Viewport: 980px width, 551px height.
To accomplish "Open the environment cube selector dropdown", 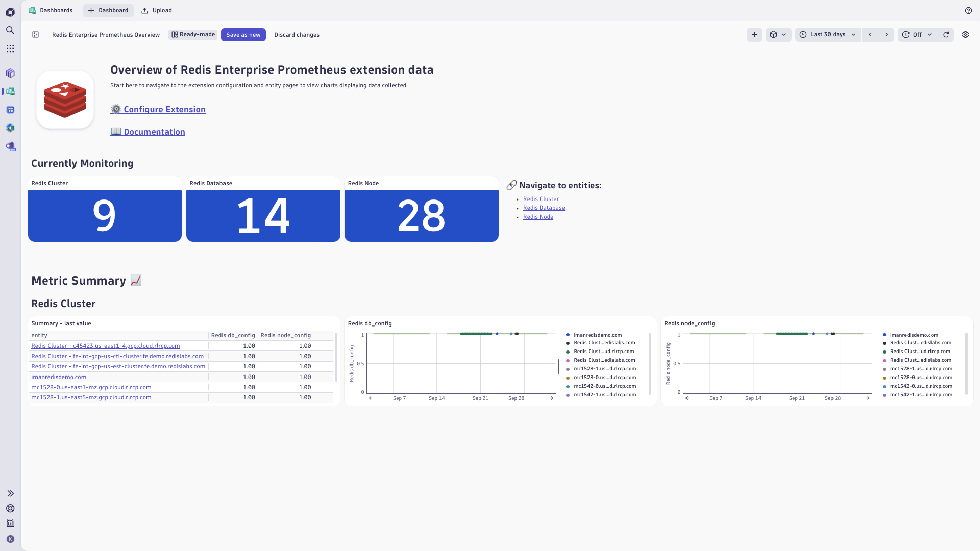I will [x=778, y=35].
